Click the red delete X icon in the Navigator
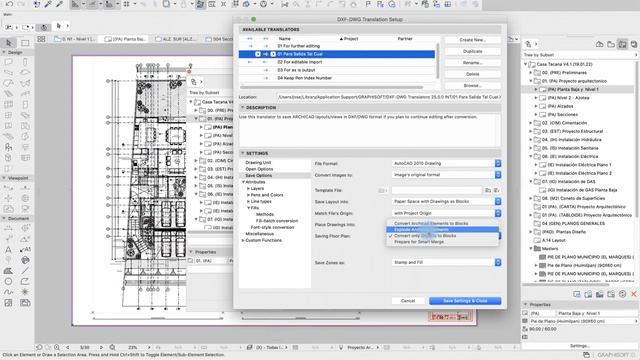640x360 pixels. tap(634, 294)
